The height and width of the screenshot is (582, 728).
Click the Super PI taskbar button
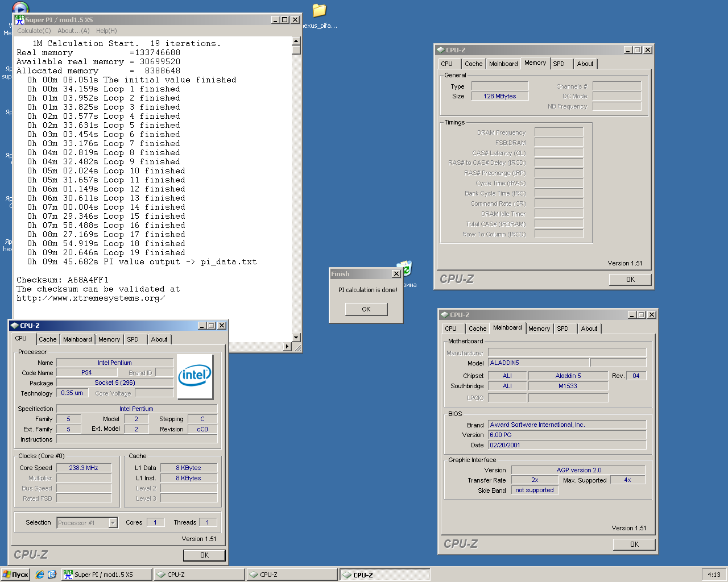106,575
